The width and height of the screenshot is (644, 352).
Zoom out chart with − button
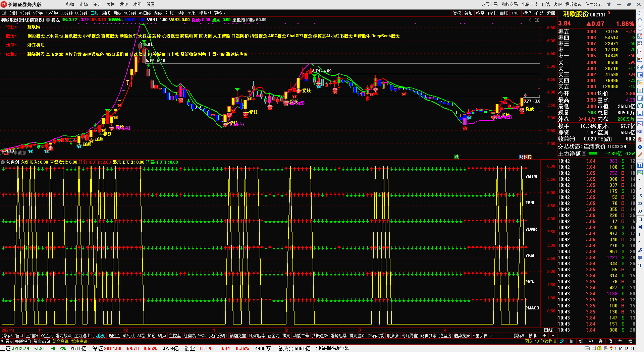(x=552, y=336)
